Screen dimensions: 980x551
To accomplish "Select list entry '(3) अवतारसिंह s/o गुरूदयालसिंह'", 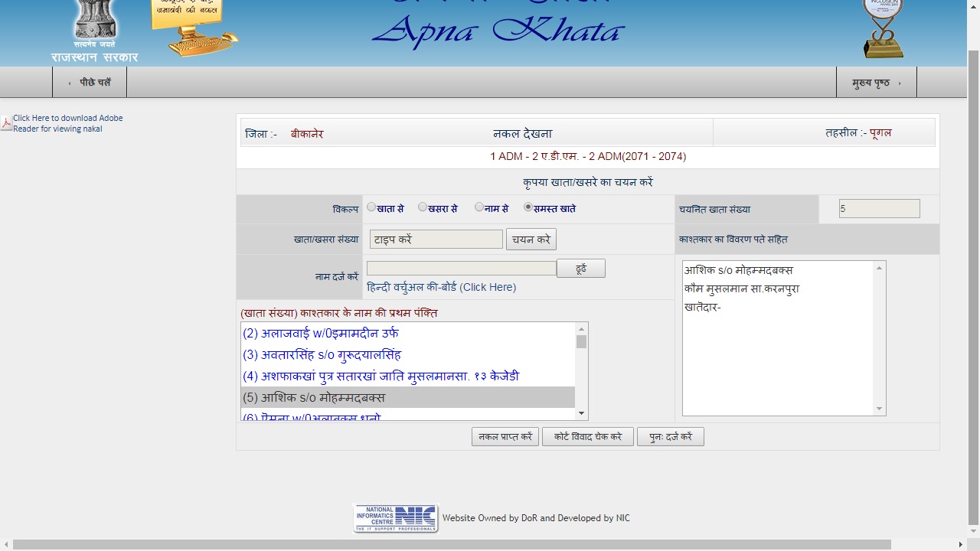I will 322,355.
